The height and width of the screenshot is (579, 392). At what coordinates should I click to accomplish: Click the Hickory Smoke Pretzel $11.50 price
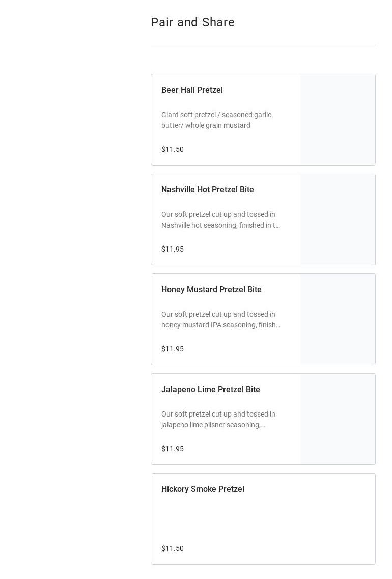[x=173, y=548]
